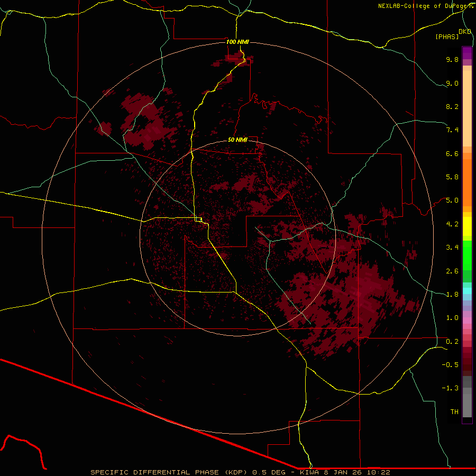Click the 6.6 value on the color scale
This screenshot has width=476, height=476.
click(x=452, y=153)
